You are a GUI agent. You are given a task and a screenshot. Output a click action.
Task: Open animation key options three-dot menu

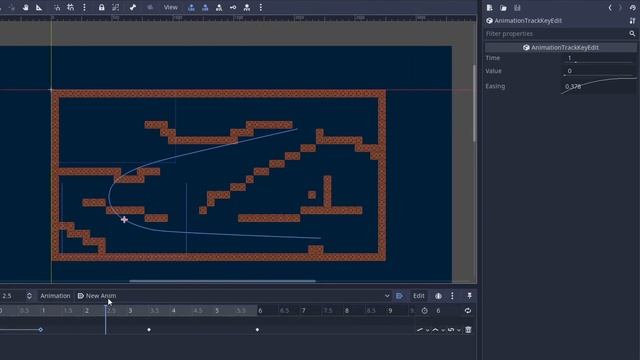pos(260,7)
